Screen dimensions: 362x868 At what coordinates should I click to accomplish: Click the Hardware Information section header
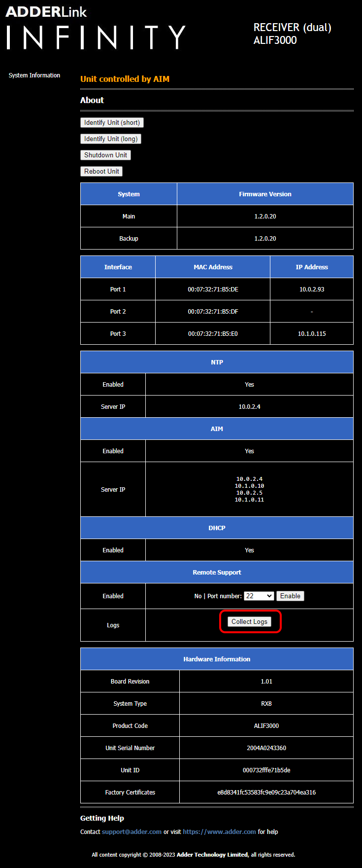click(217, 659)
